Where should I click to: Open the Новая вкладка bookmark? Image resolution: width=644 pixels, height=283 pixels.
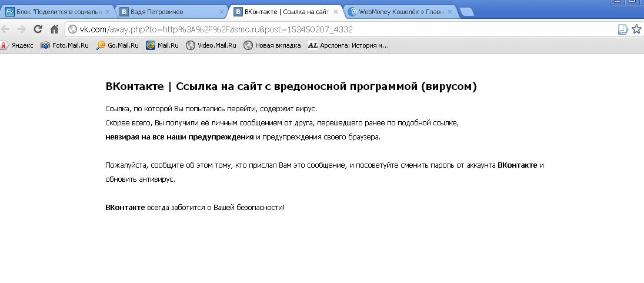[272, 45]
